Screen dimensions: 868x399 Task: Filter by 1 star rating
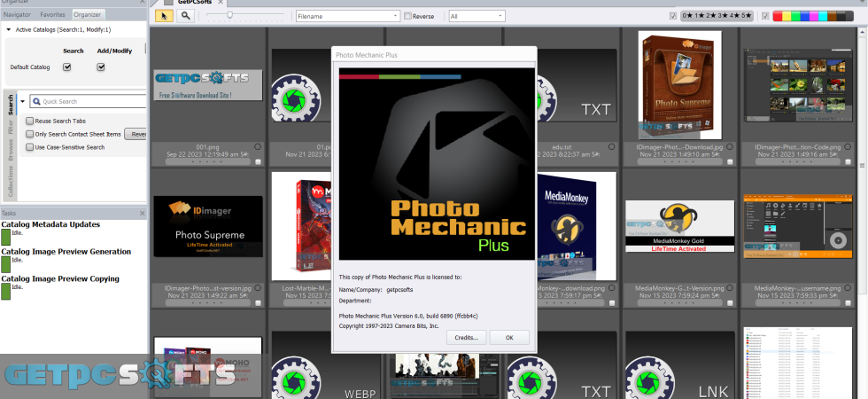click(x=701, y=16)
